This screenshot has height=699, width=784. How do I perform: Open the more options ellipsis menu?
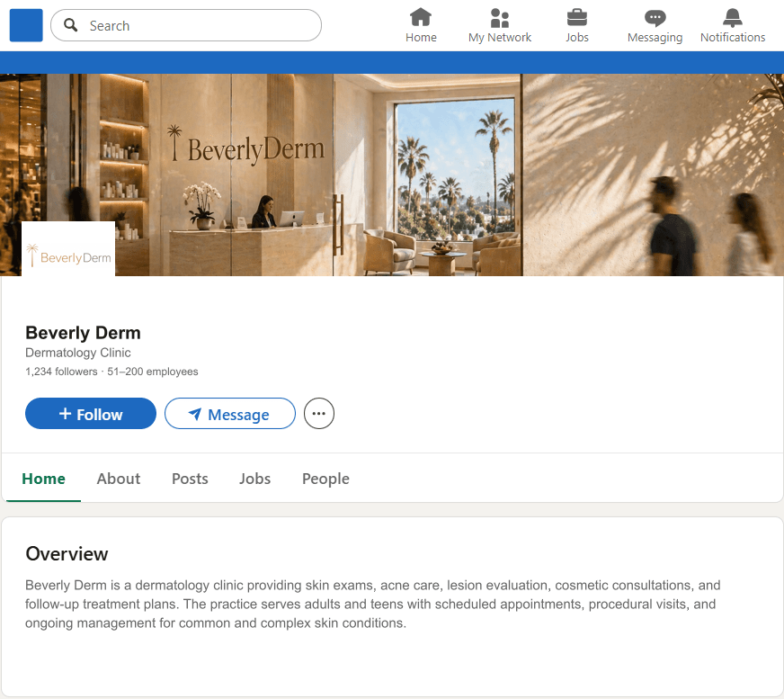(x=318, y=413)
